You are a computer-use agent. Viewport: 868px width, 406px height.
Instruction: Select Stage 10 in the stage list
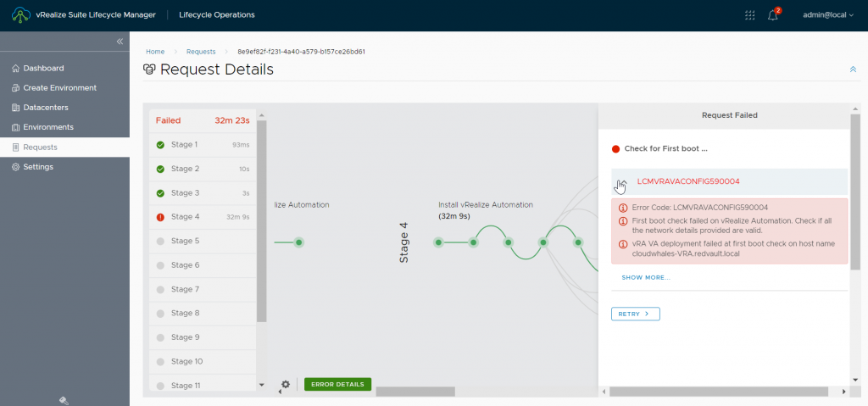click(203, 361)
